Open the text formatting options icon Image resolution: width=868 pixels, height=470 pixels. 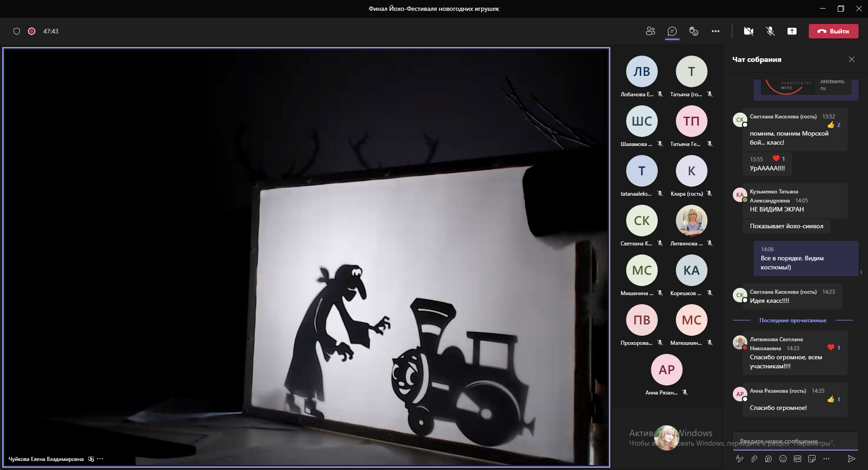pyautogui.click(x=740, y=459)
